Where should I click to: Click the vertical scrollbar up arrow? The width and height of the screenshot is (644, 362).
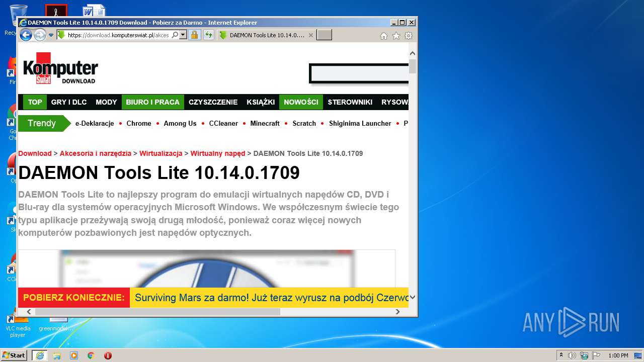pyautogui.click(x=413, y=53)
